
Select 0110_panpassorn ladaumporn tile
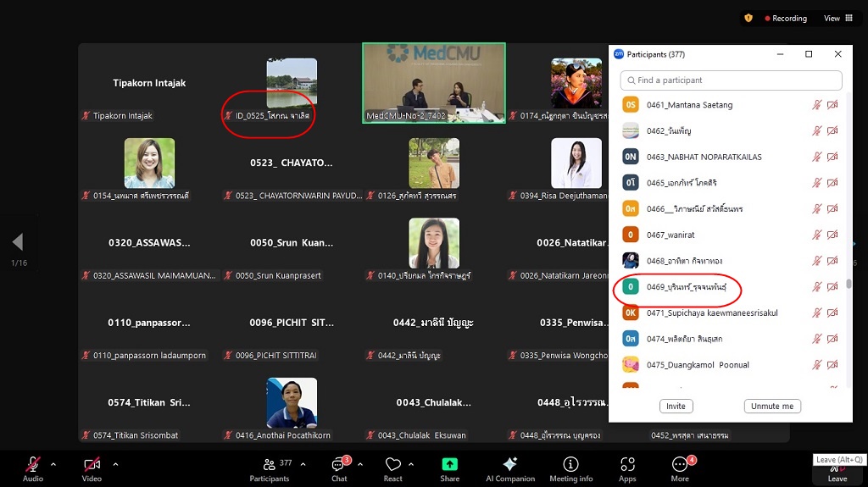(149, 323)
